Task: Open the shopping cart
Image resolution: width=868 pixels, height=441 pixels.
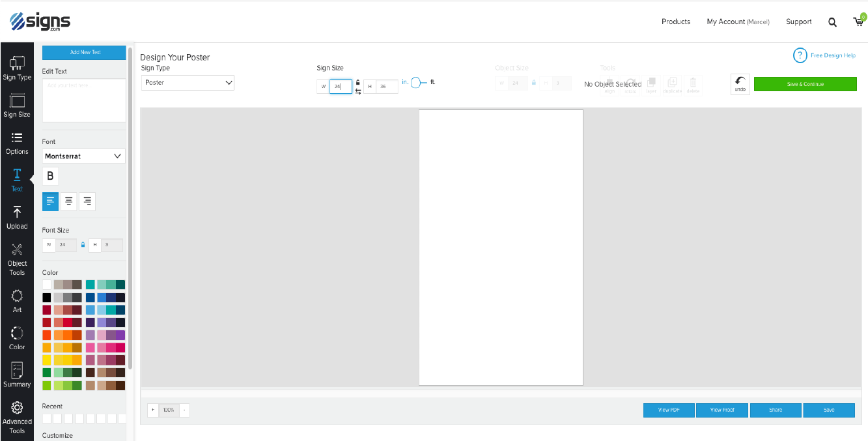Action: 858,21
